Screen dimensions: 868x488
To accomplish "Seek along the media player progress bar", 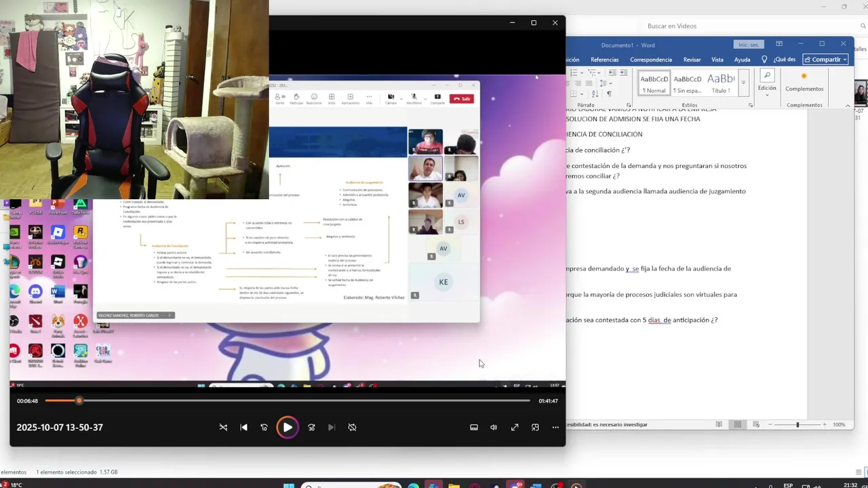I will coord(288,401).
